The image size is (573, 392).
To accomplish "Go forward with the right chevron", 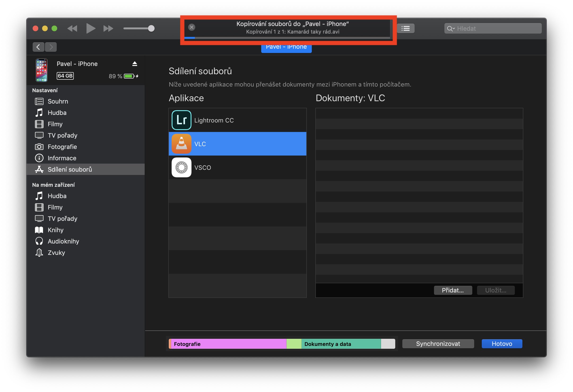I will (x=51, y=47).
